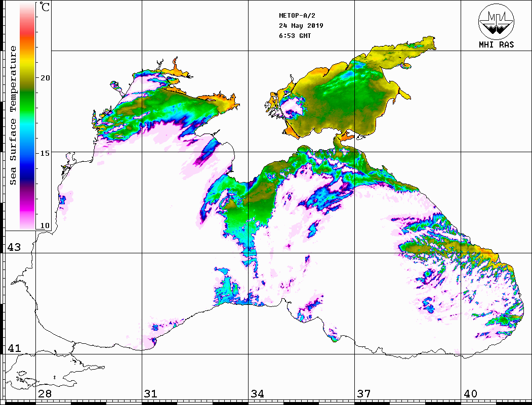Click the latitude label 41
This screenshot has height=405, width=532.
click(14, 348)
